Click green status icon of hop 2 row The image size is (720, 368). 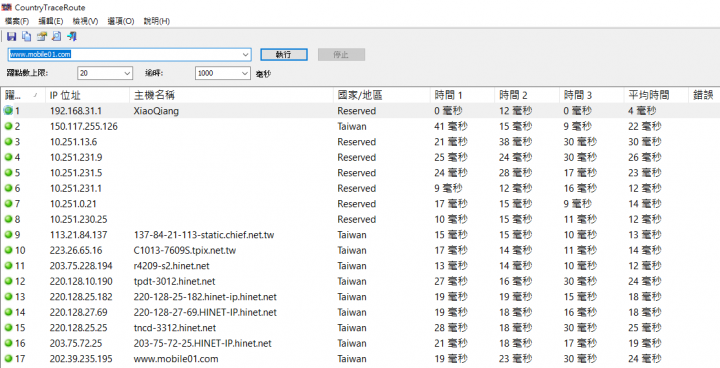point(8,126)
